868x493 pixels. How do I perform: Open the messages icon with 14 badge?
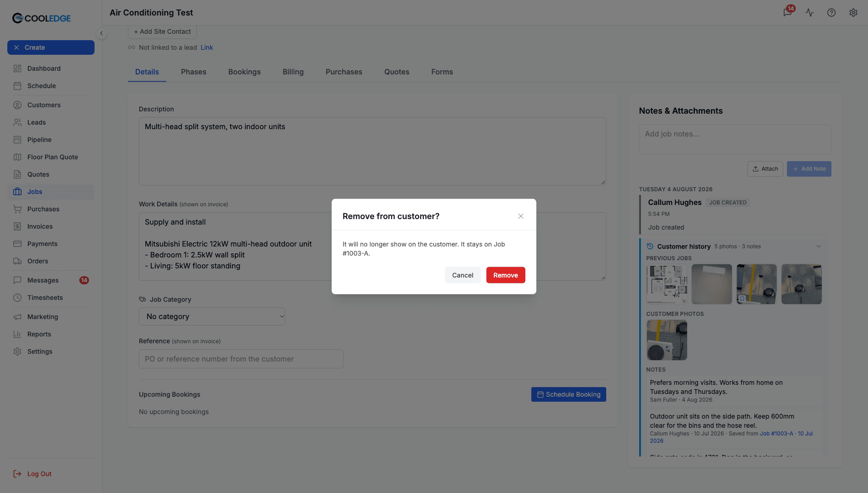click(788, 12)
